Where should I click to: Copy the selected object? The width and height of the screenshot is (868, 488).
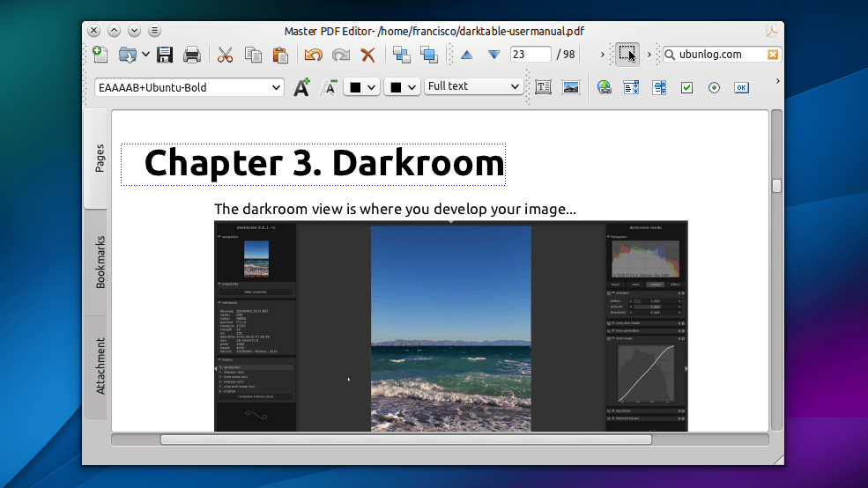(253, 55)
